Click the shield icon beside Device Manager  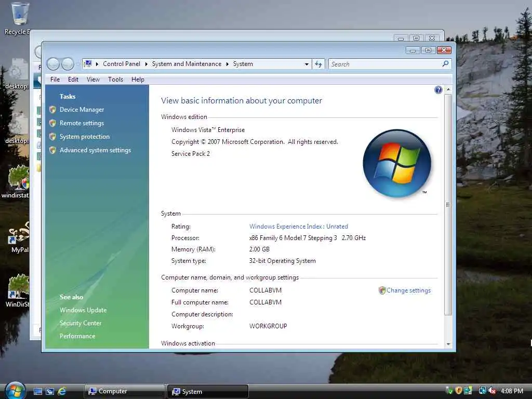pos(52,110)
